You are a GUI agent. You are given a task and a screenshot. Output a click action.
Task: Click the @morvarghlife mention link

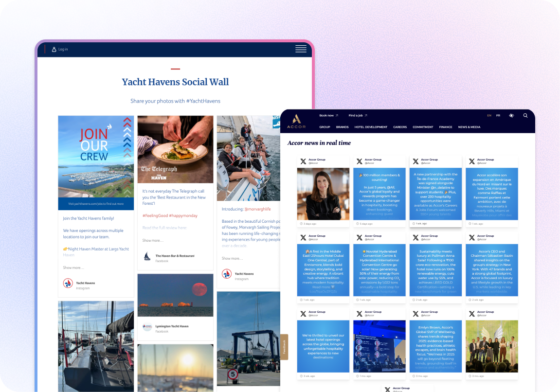coord(257,209)
